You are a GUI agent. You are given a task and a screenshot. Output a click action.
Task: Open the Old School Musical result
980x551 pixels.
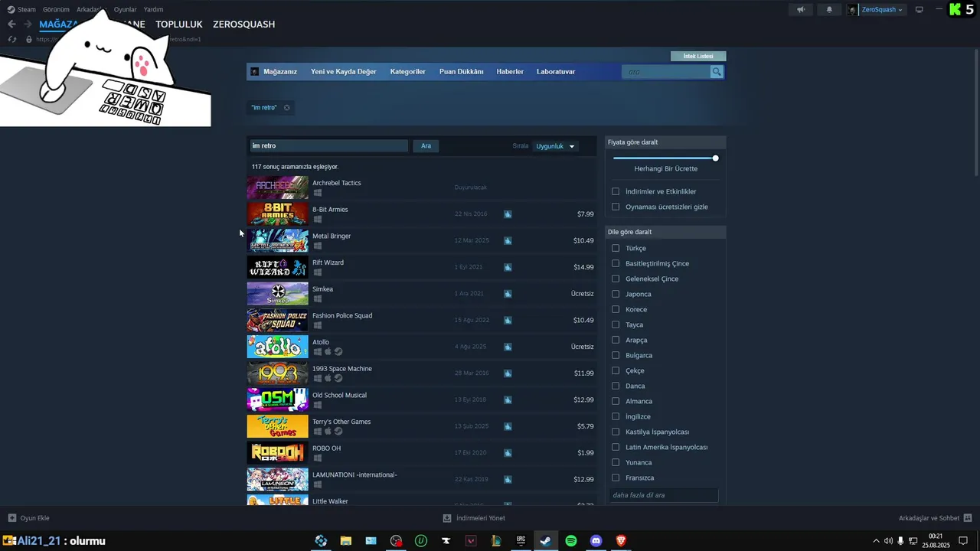tap(421, 399)
